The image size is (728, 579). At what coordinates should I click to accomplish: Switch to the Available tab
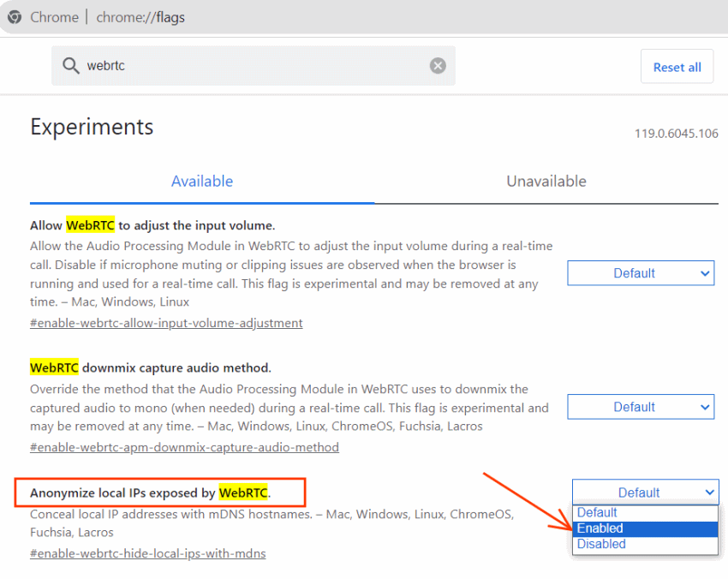pos(202,181)
